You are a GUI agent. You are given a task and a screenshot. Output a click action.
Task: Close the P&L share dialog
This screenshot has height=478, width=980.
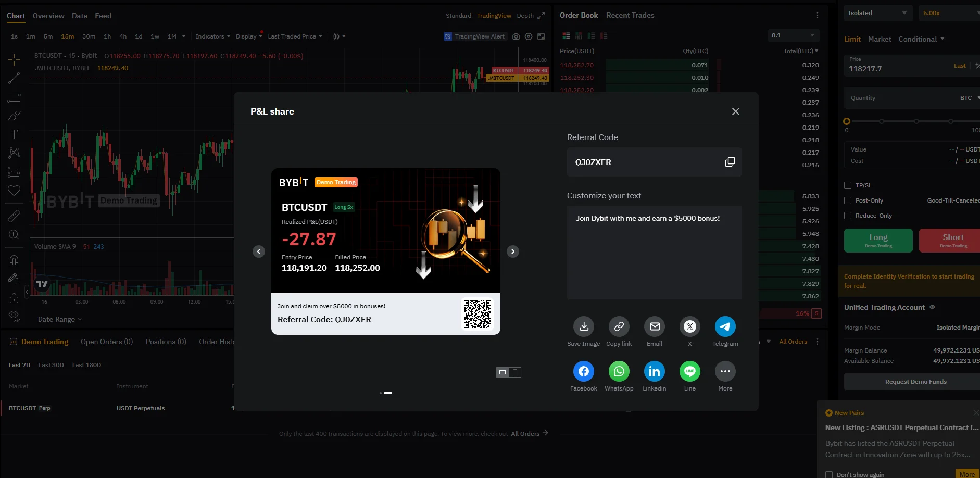(736, 111)
